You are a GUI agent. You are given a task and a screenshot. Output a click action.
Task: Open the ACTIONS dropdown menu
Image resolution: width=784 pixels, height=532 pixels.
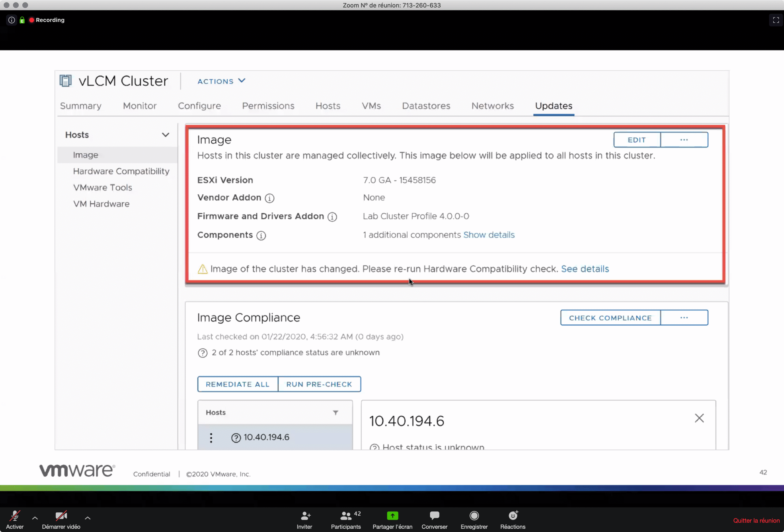(x=221, y=81)
